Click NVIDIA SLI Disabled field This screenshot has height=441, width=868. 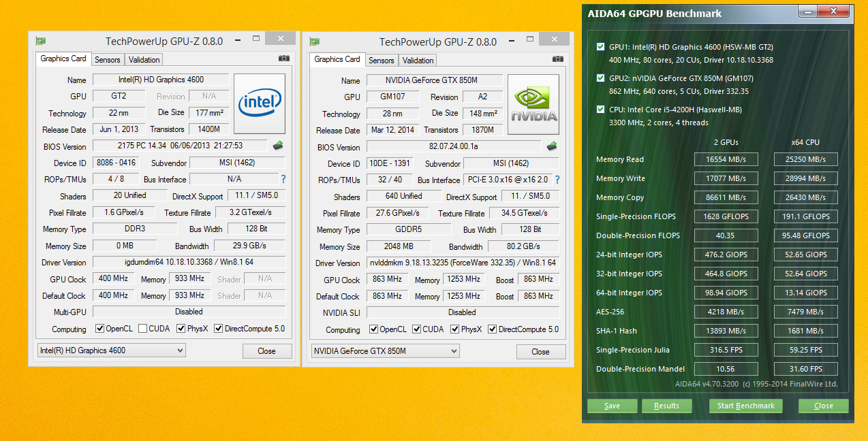click(x=463, y=312)
